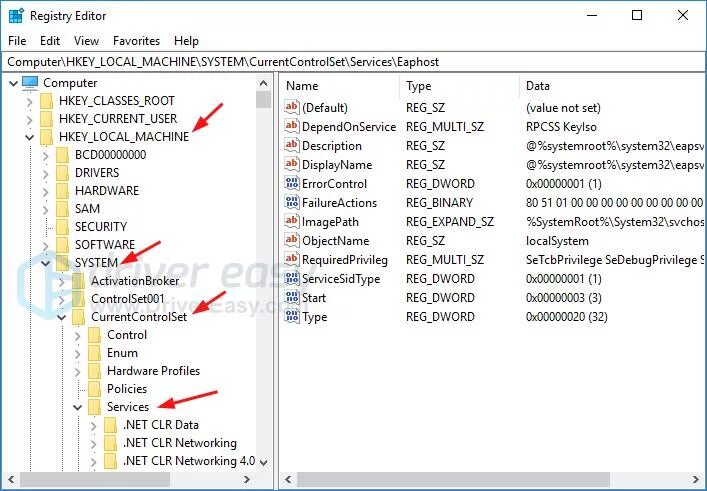Click the Description string value icon
The image size is (707, 491).
point(292,145)
